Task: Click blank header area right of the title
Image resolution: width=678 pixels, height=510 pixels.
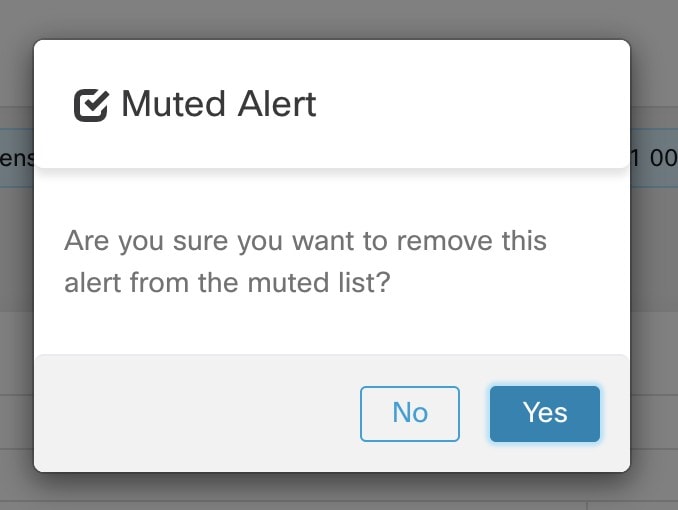Action: 470,104
